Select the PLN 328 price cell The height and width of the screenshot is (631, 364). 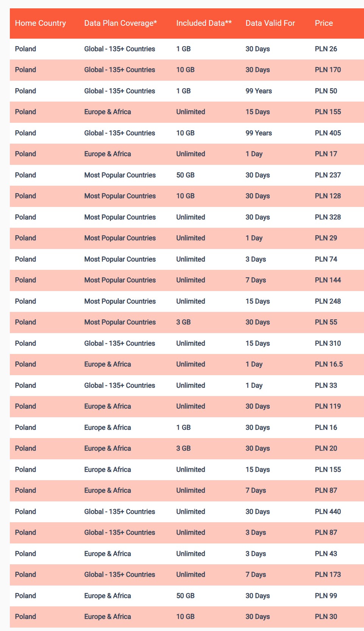tap(328, 217)
